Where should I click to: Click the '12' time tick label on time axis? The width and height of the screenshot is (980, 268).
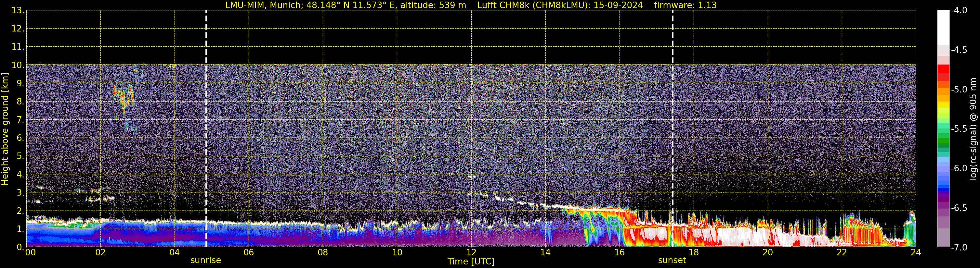tap(471, 252)
